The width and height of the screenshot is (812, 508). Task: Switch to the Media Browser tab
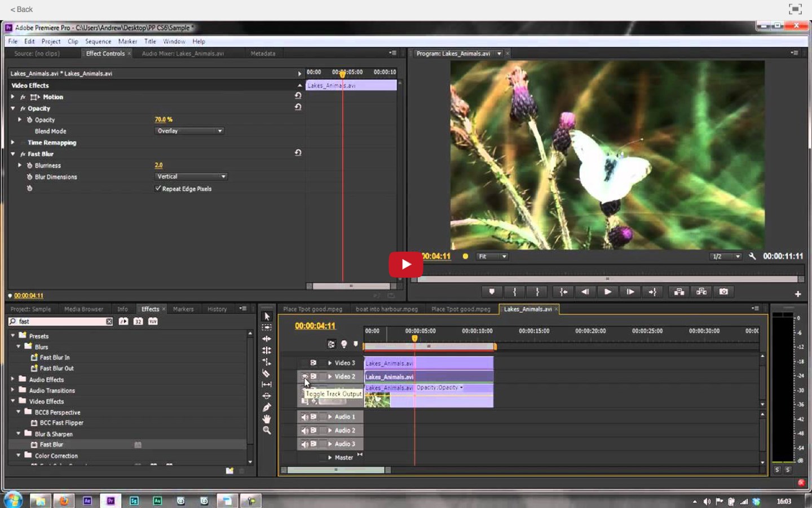click(x=83, y=309)
